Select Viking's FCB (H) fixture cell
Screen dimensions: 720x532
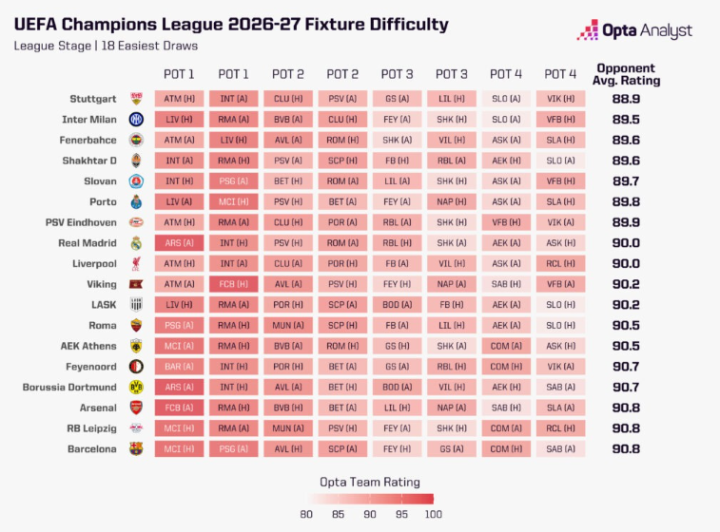[x=234, y=284]
